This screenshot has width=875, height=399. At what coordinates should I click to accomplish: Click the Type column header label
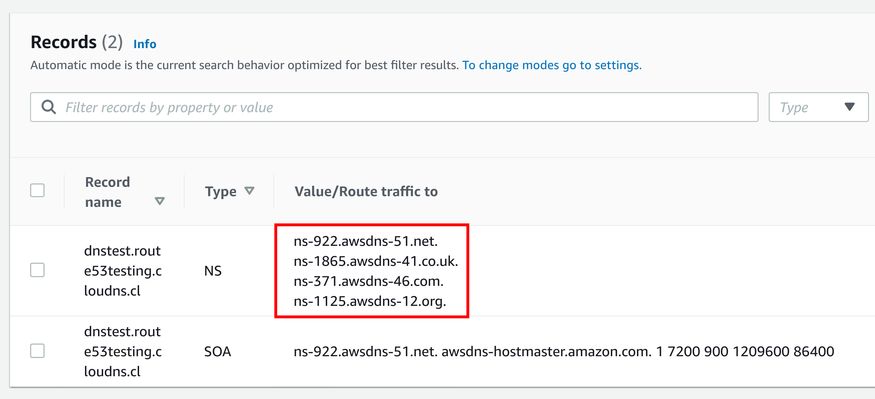pos(220,191)
